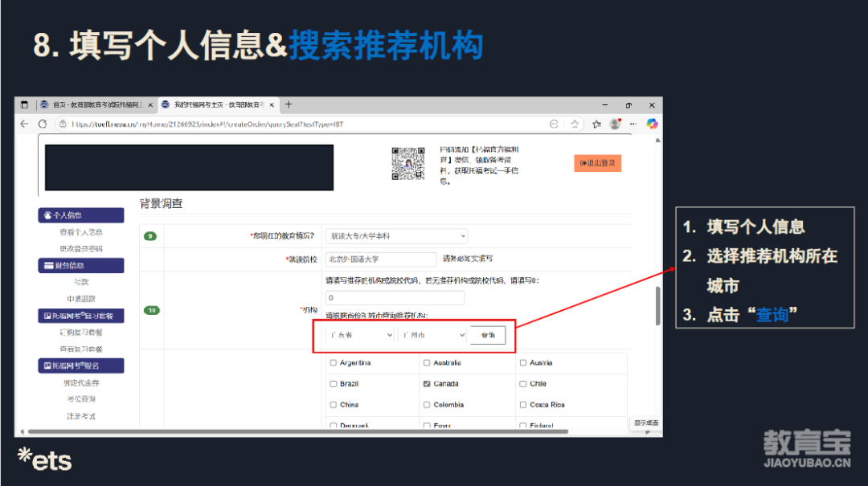868x486 pixels.
Task: Click the address bar URL
Action: coord(207,124)
